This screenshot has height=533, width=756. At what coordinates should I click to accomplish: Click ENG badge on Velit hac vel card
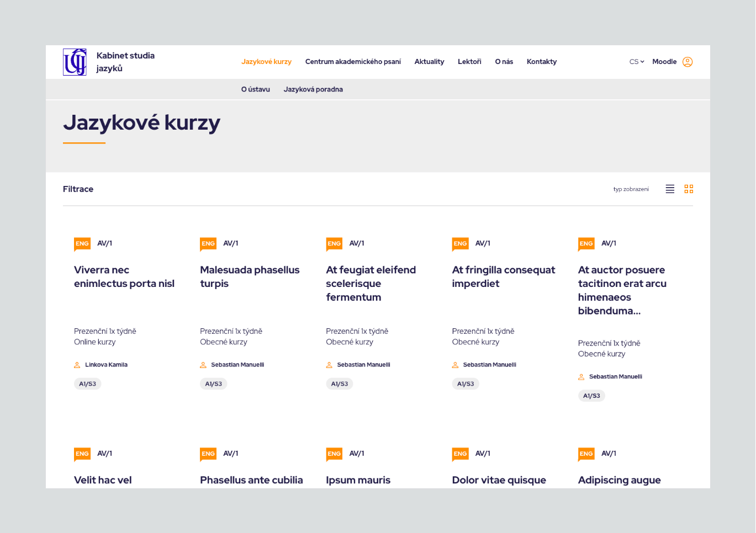[82, 454]
